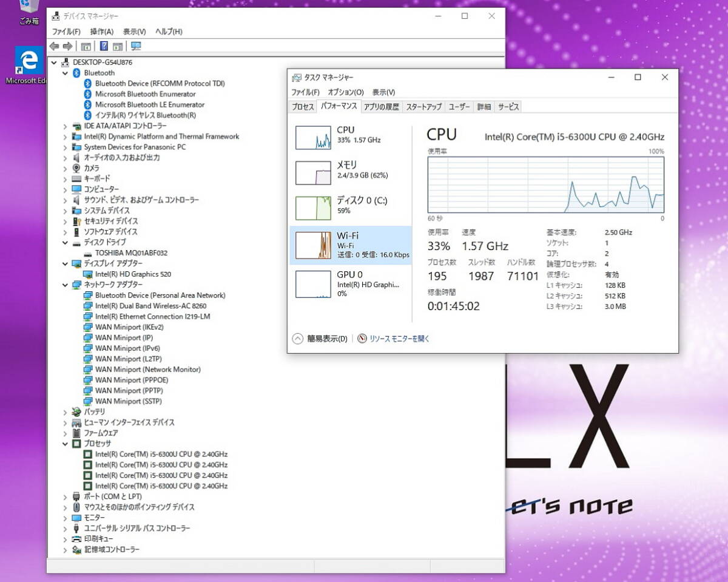The image size is (728, 582).
Task: Open the ファイル(F) menu in Device Manager
Action: click(66, 32)
